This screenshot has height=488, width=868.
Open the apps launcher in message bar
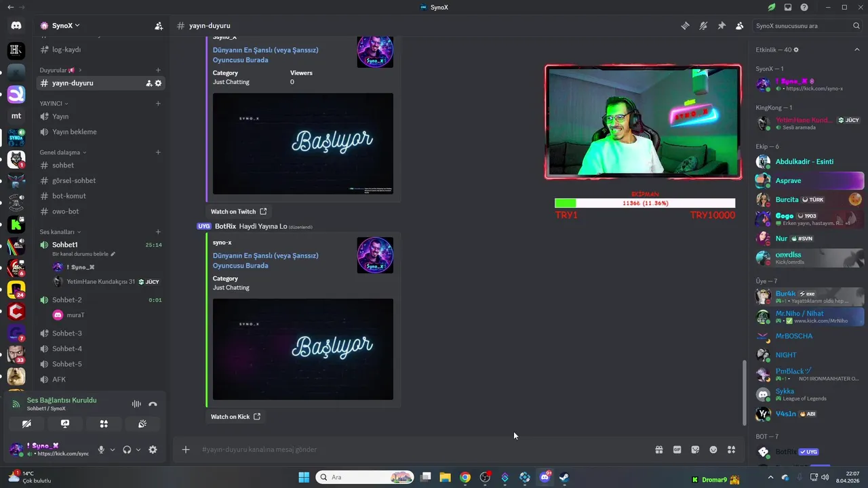(x=731, y=449)
